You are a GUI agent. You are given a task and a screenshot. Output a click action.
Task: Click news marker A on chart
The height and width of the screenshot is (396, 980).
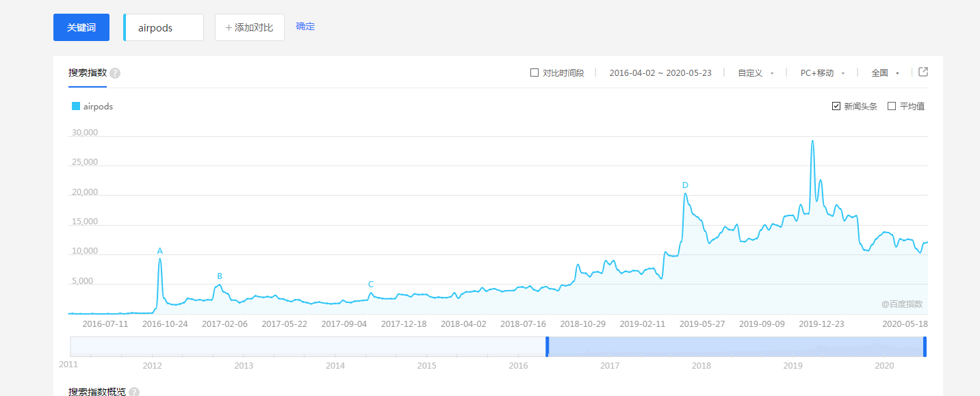[x=160, y=251]
